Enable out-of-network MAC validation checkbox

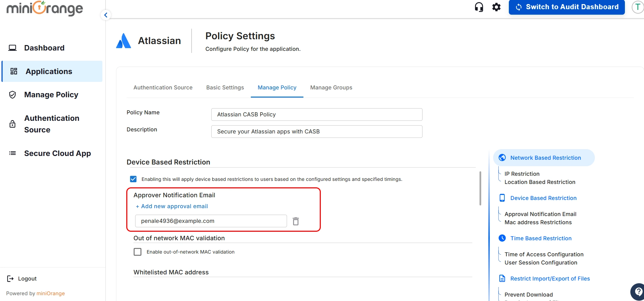[x=138, y=252]
